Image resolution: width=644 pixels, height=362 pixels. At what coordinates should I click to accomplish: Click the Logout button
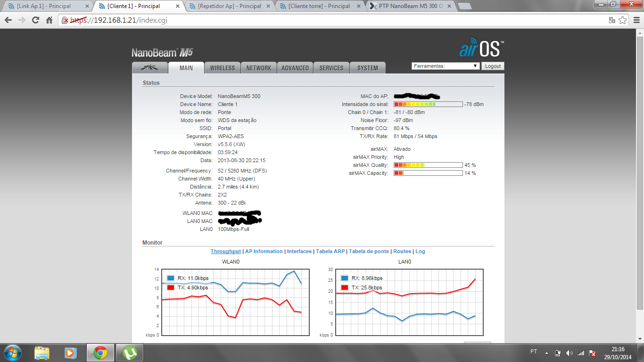[493, 66]
